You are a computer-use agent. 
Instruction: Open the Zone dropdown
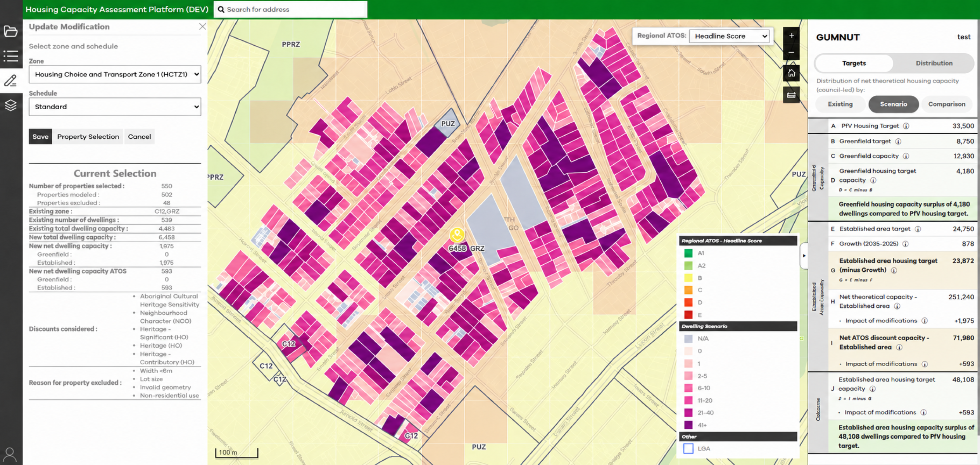pyautogui.click(x=115, y=74)
